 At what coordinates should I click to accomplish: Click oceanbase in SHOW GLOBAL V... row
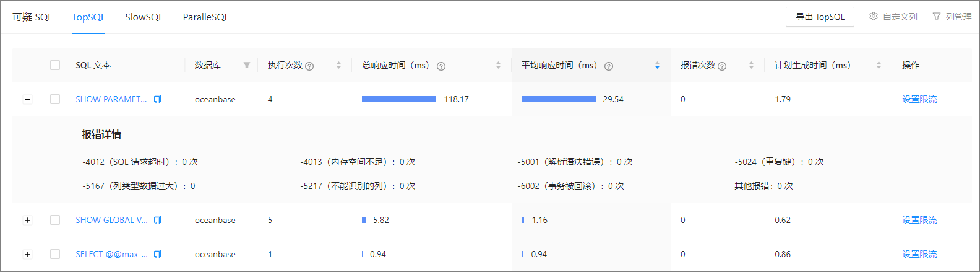coord(215,220)
